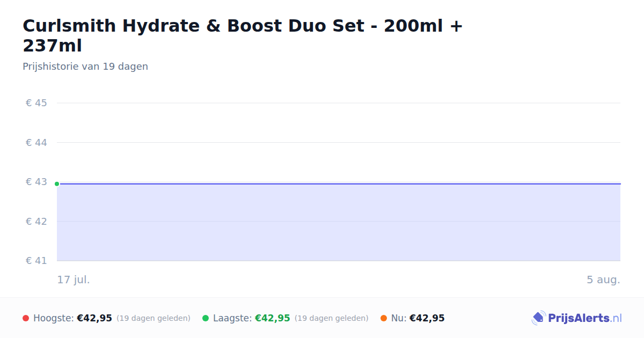Click the orange Nu indicator dot
Image resolution: width=644 pixels, height=338 pixels.
pos(384,318)
